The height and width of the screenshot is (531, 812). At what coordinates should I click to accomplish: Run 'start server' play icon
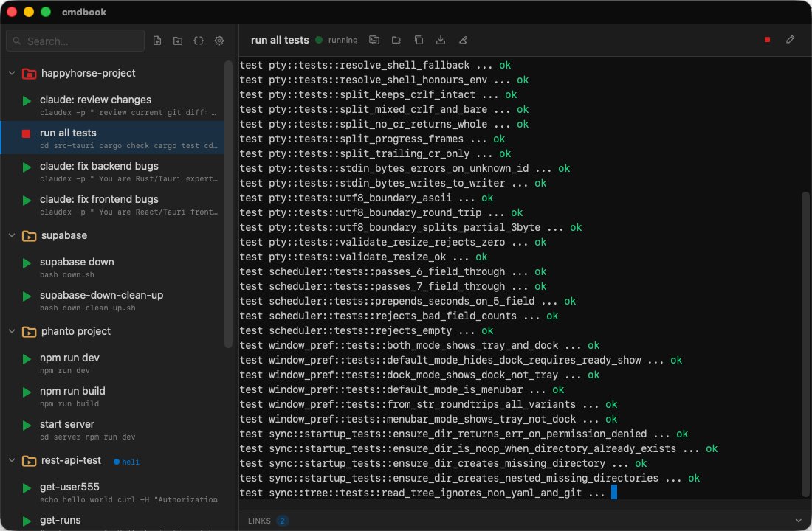27,425
